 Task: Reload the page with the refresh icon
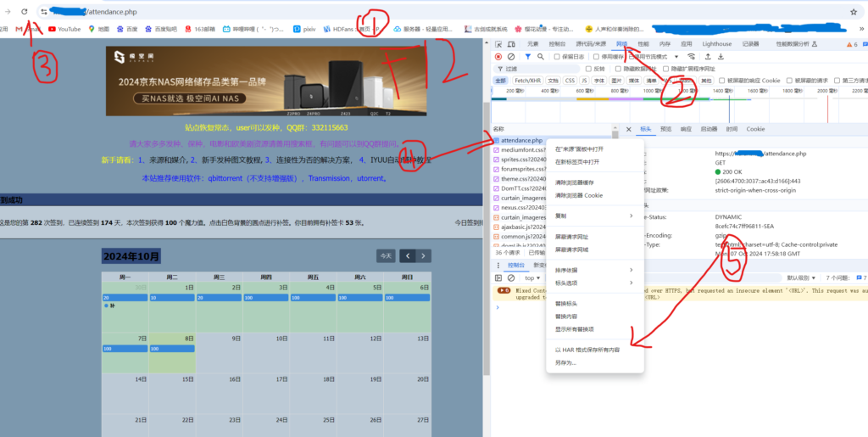pos(25,11)
